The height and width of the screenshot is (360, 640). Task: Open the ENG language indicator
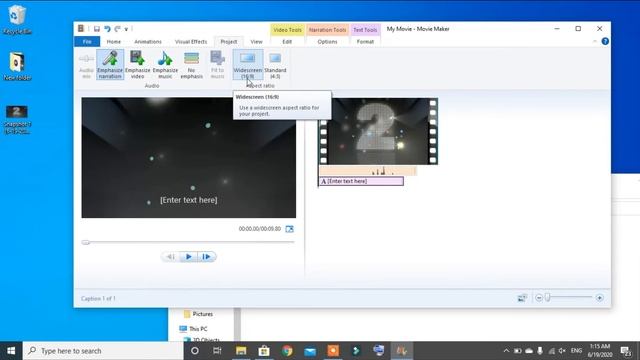[x=576, y=351]
